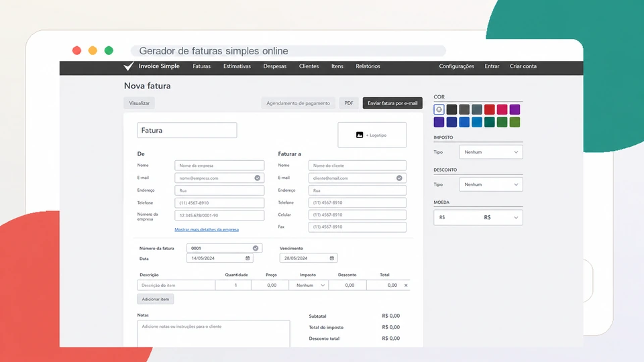Open the calendar icon in the Data field
644x362 pixels.
pos(248,258)
